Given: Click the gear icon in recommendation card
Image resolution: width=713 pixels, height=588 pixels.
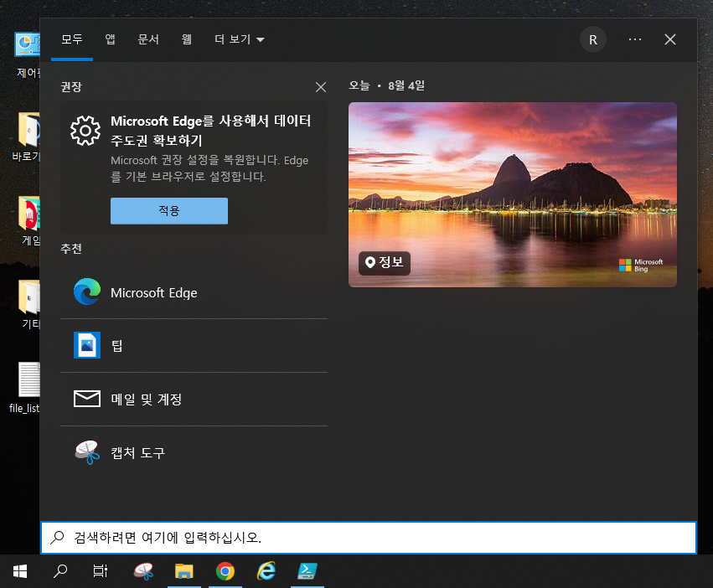Looking at the screenshot, I should point(85,131).
